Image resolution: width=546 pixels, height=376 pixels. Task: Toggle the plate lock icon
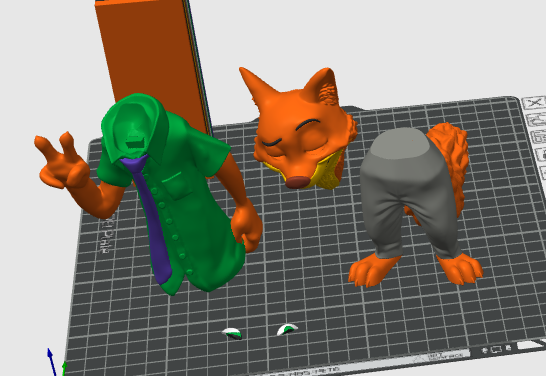coord(541,154)
